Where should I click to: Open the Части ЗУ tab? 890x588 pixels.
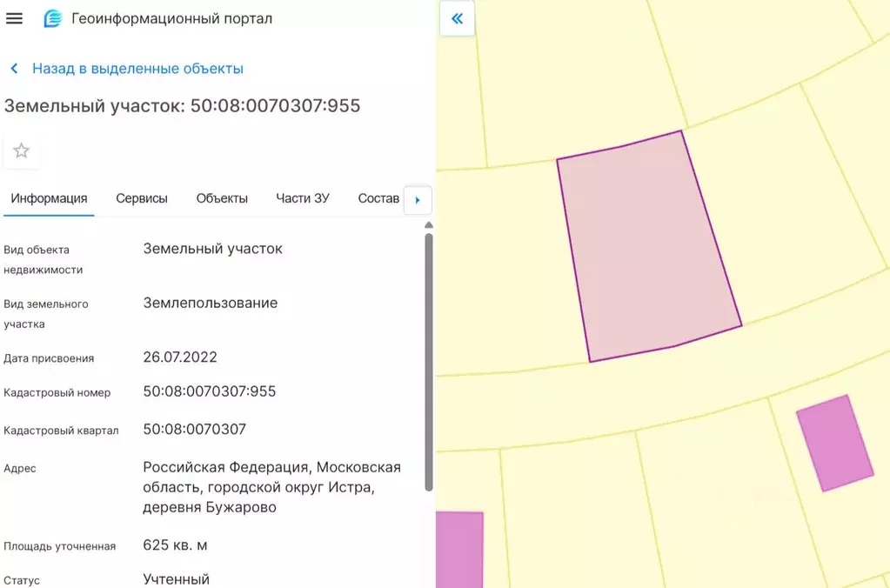tap(303, 198)
